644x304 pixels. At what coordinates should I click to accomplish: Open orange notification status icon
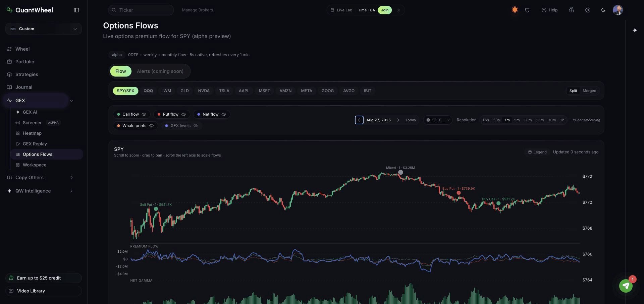coord(515,10)
